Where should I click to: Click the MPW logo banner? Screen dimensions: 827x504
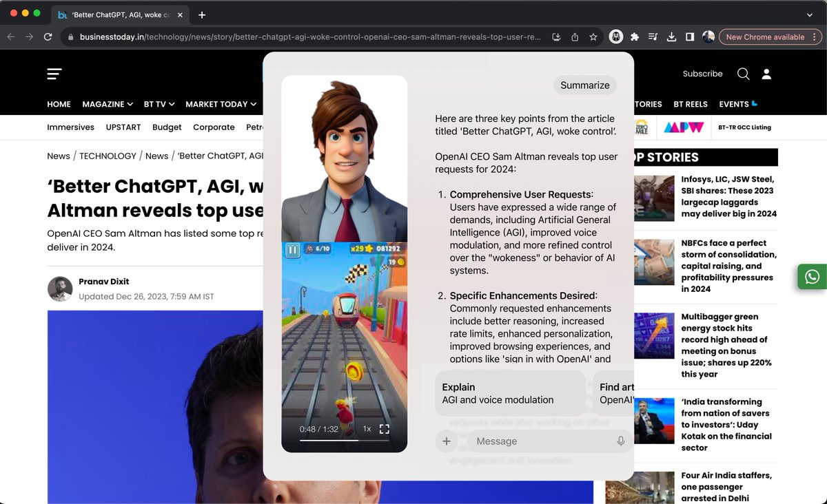[684, 127]
